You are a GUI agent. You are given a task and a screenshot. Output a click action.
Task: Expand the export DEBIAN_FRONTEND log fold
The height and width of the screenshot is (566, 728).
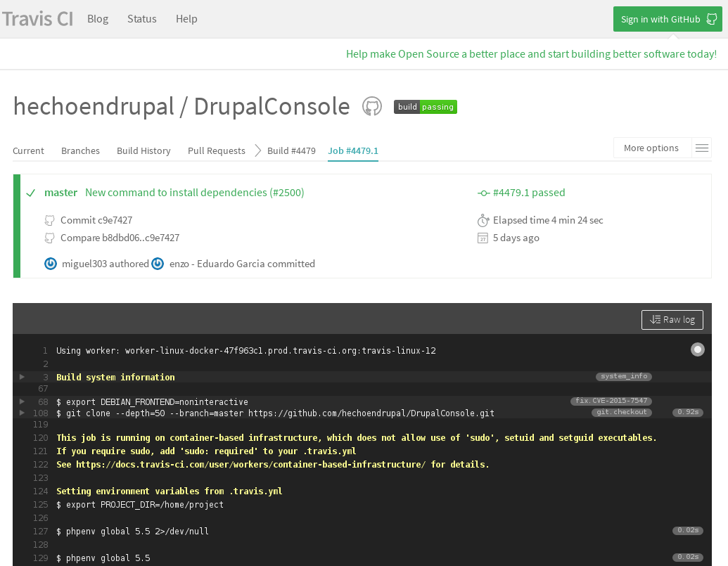22,401
